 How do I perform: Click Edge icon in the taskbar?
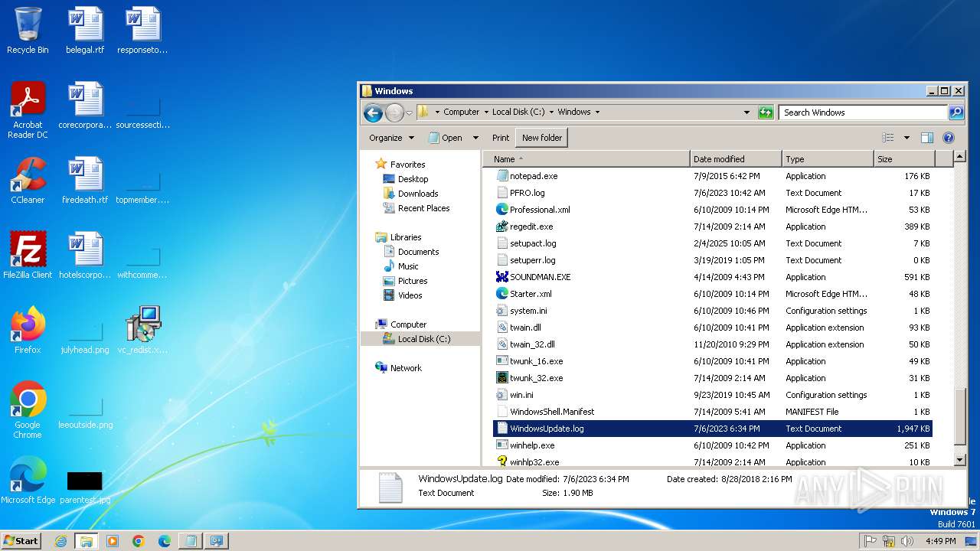coord(165,541)
